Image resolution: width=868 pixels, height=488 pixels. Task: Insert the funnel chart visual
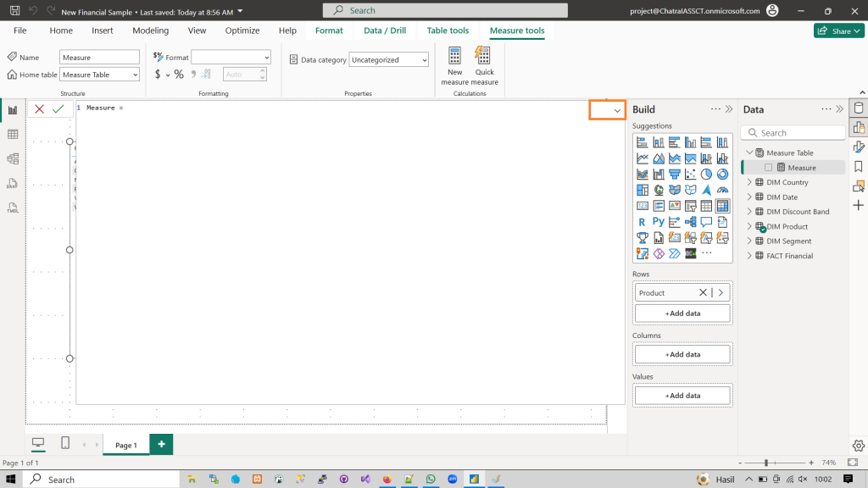click(x=675, y=175)
